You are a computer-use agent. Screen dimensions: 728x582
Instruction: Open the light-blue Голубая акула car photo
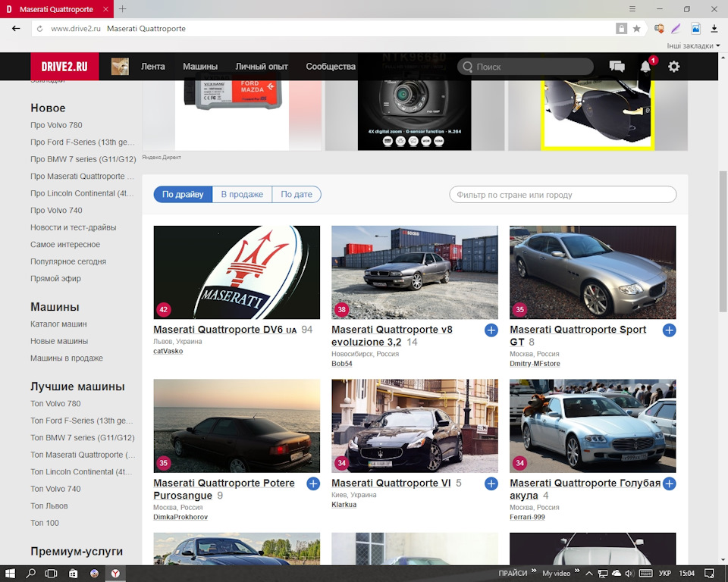[x=592, y=426]
